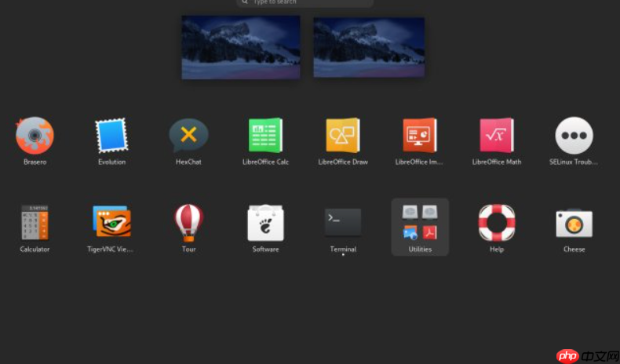The image size is (620, 364).
Task: Switch to the second workspace thumbnail
Action: [x=369, y=47]
